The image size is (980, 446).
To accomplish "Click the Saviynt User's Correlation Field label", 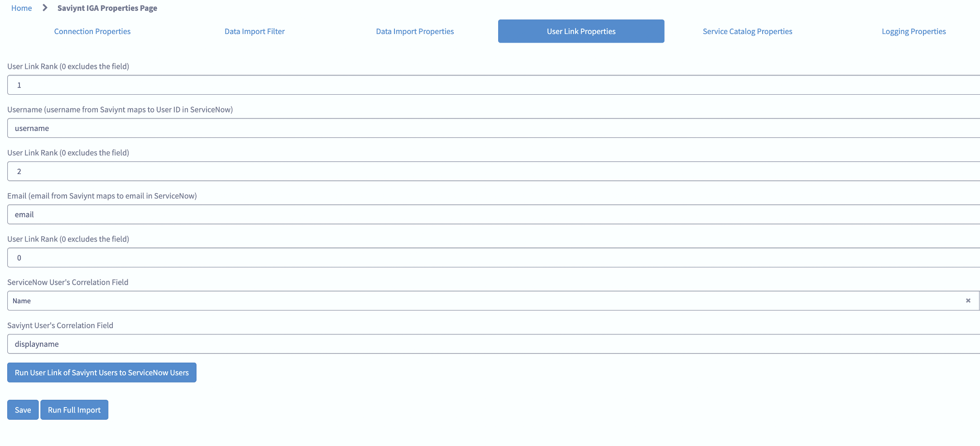I will 60,325.
